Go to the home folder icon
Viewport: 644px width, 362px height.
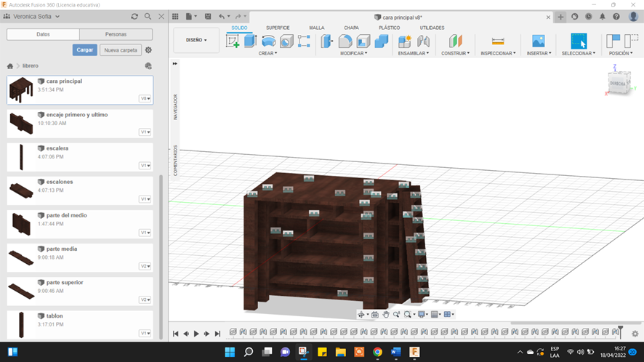pos(10,65)
